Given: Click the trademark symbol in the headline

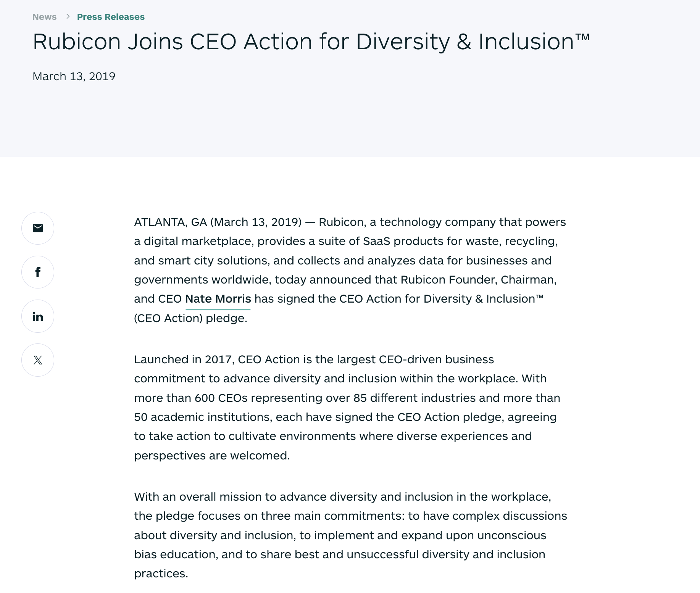Looking at the screenshot, I should (x=583, y=37).
